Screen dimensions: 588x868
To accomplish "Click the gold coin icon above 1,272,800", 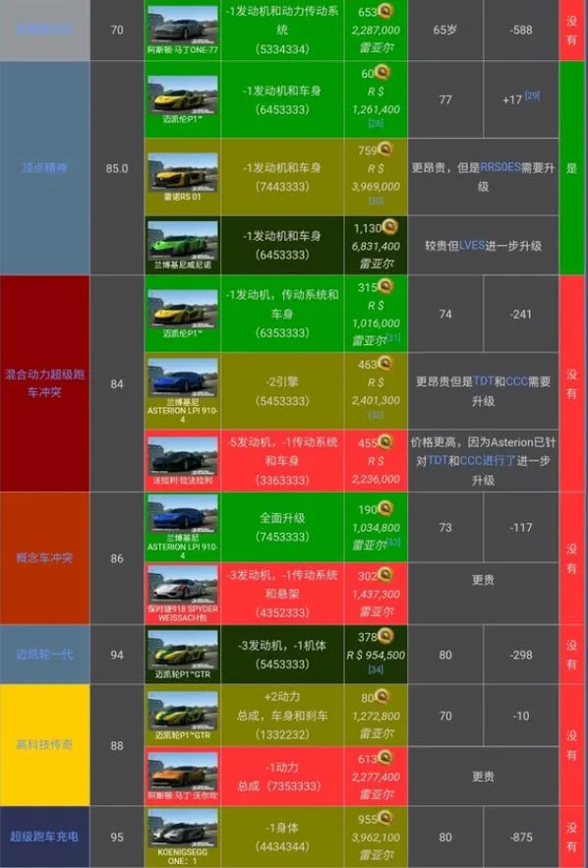I will pyautogui.click(x=382, y=697).
